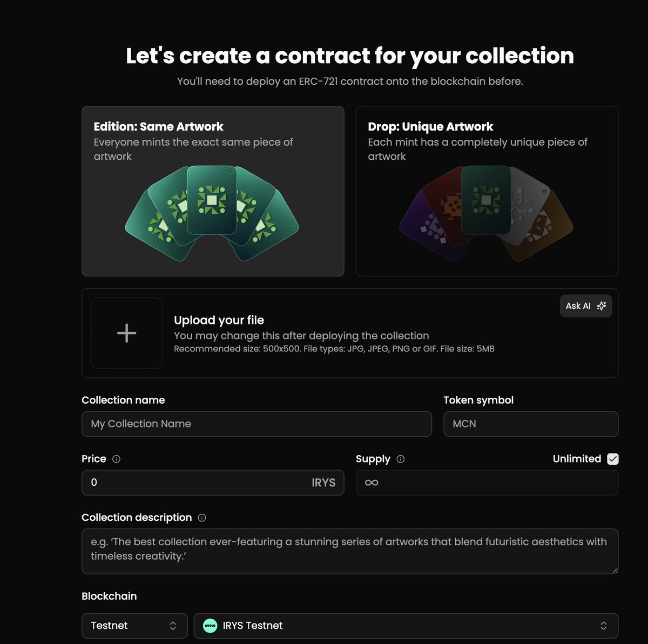Click the Price info icon
The image size is (648, 644).
tap(116, 459)
